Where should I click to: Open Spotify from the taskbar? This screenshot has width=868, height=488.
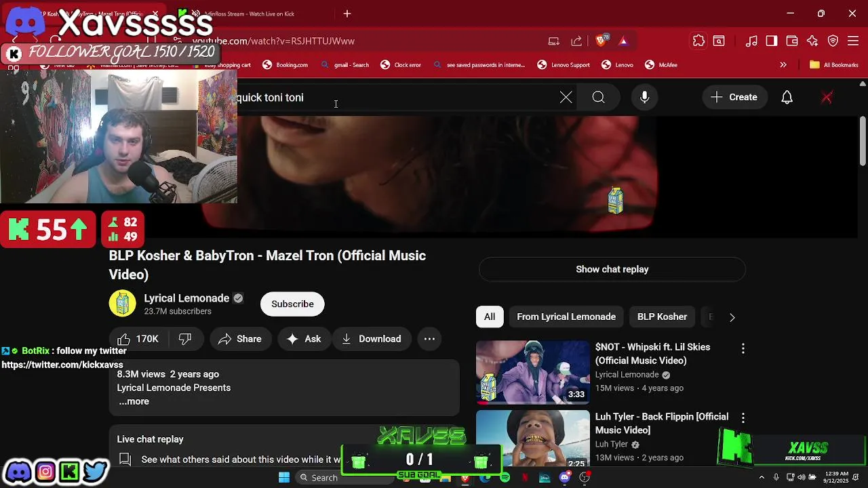click(x=505, y=478)
